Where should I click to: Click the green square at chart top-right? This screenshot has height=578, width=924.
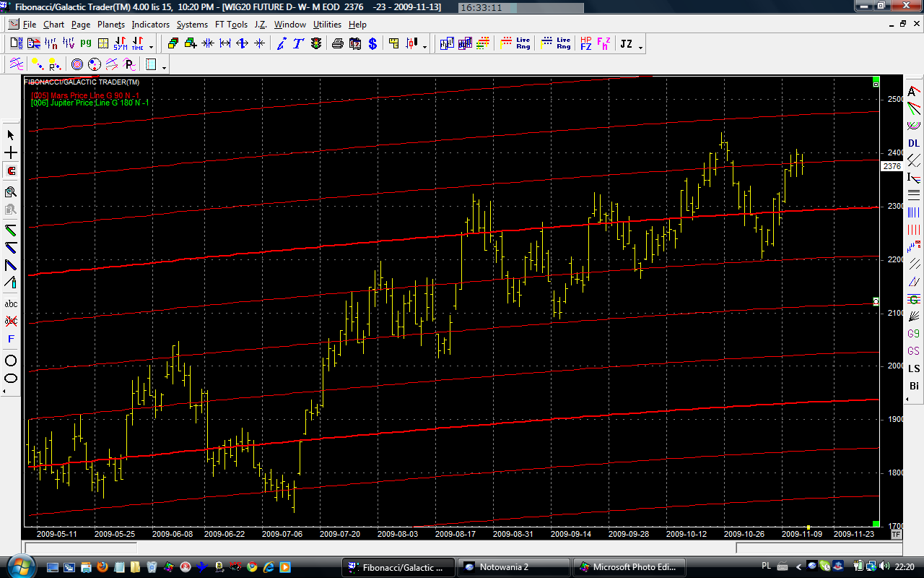tap(876, 79)
